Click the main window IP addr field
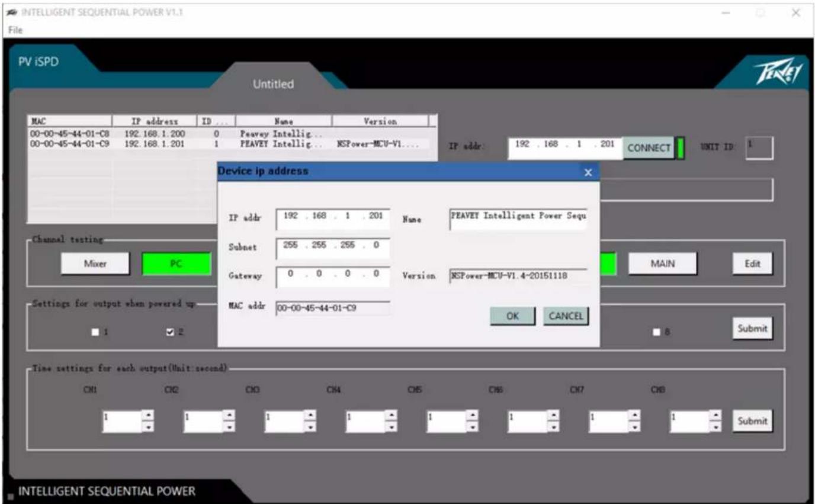 click(565, 148)
